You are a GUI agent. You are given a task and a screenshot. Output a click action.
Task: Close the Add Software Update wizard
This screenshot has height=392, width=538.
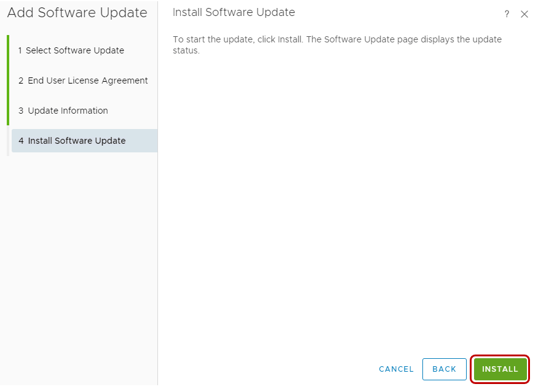(x=524, y=14)
